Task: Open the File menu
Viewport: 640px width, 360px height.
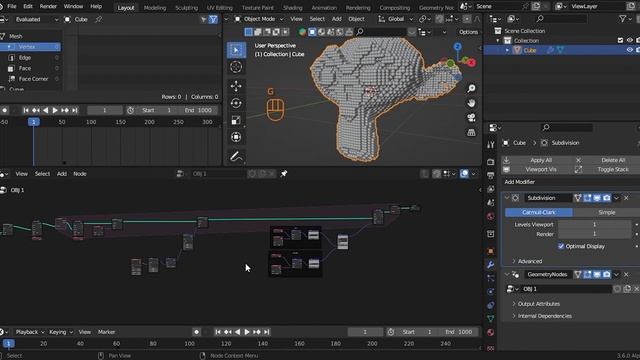Action: pyautogui.click(x=12, y=7)
